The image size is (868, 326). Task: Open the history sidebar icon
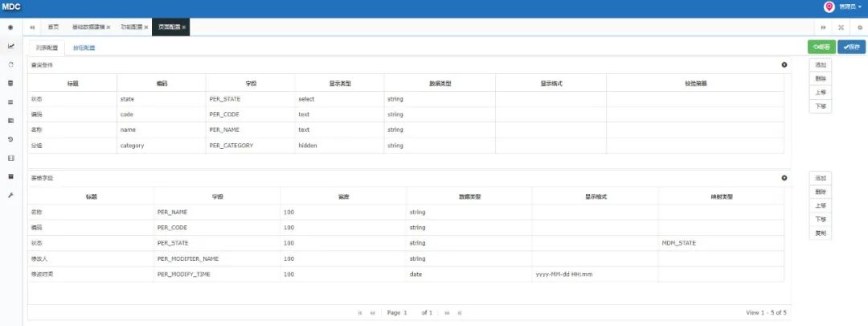pos(10,139)
